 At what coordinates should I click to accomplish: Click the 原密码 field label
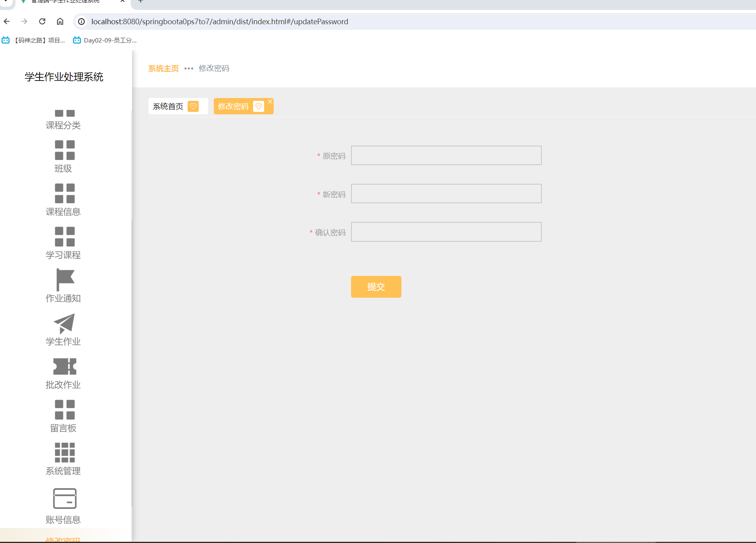[334, 156]
